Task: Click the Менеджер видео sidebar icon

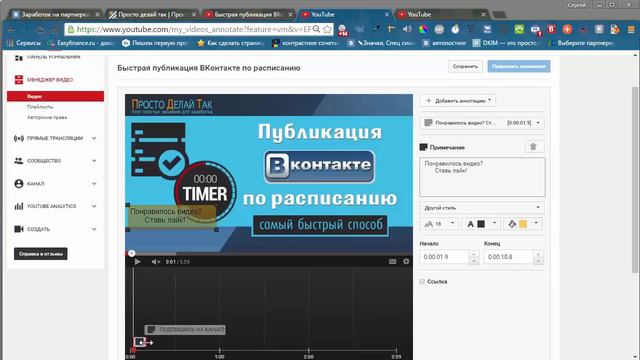Action: click(19, 80)
